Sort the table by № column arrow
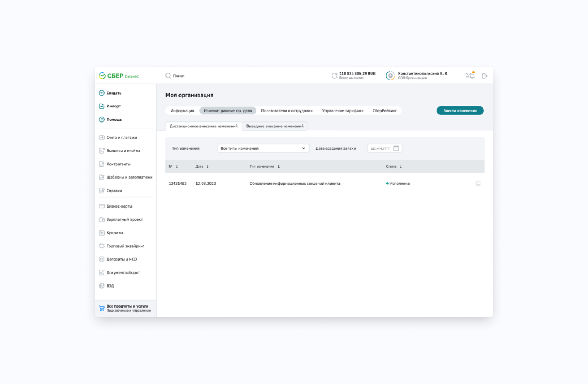The width and height of the screenshot is (588, 384). (x=177, y=167)
